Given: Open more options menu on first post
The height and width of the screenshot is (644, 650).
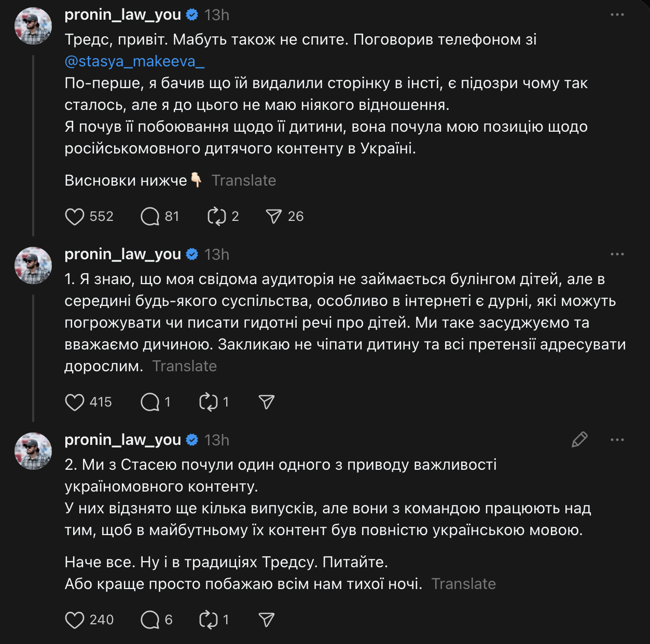Looking at the screenshot, I should [617, 15].
